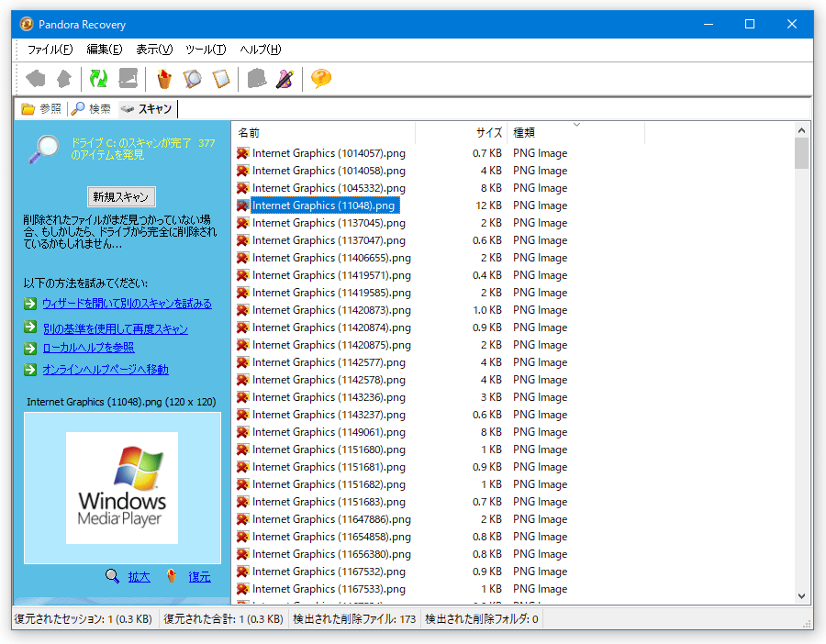This screenshot has height=644, width=826.
Task: Switch to the 参照 browse tab
Action: point(41,109)
